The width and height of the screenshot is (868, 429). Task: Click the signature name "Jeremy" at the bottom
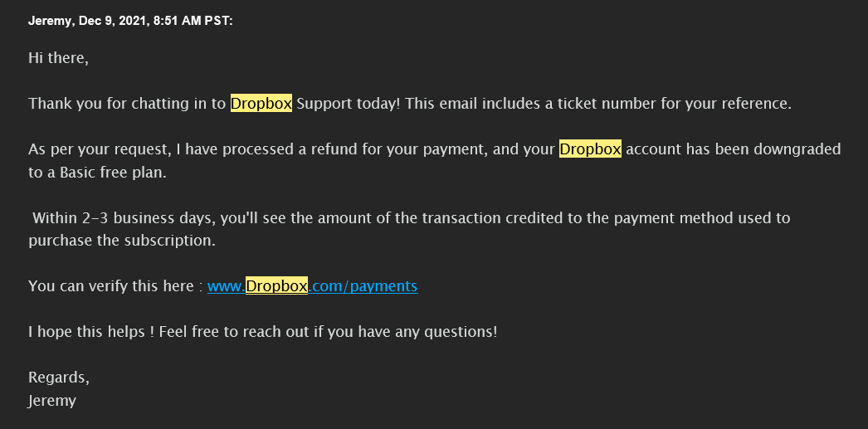coord(52,401)
